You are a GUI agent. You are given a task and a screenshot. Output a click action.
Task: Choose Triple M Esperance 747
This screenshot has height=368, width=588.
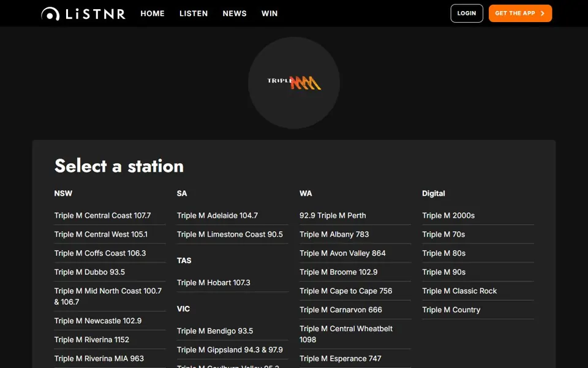(340, 358)
